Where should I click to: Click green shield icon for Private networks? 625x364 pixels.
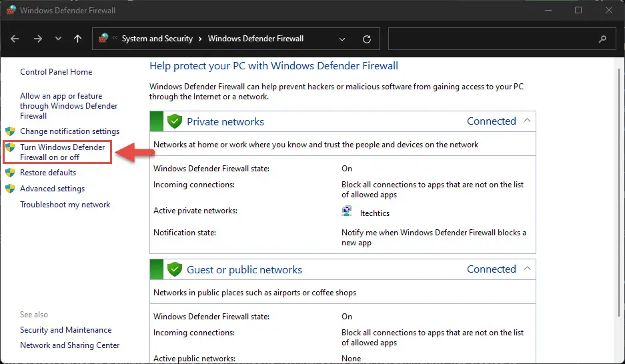[175, 121]
